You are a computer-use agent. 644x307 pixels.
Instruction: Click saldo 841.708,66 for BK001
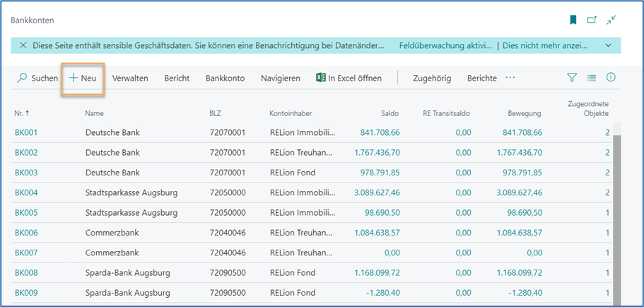click(x=380, y=133)
